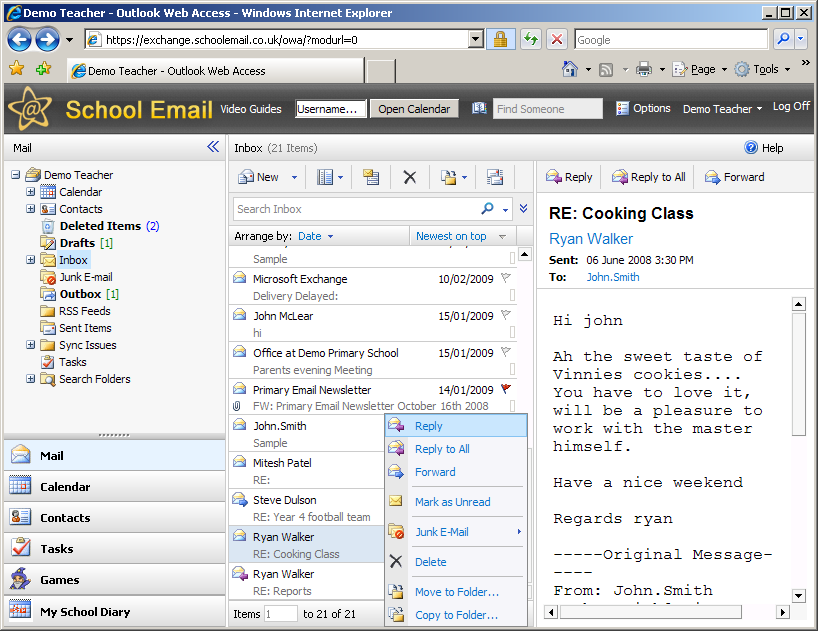
Task: Choose Reply in the context menu
Action: coord(456,426)
